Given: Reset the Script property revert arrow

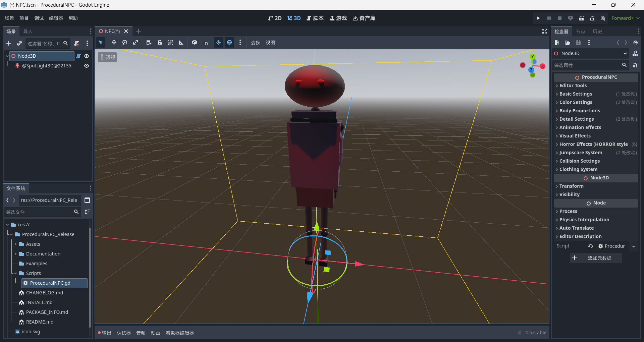Looking at the screenshot, I should pos(590,246).
